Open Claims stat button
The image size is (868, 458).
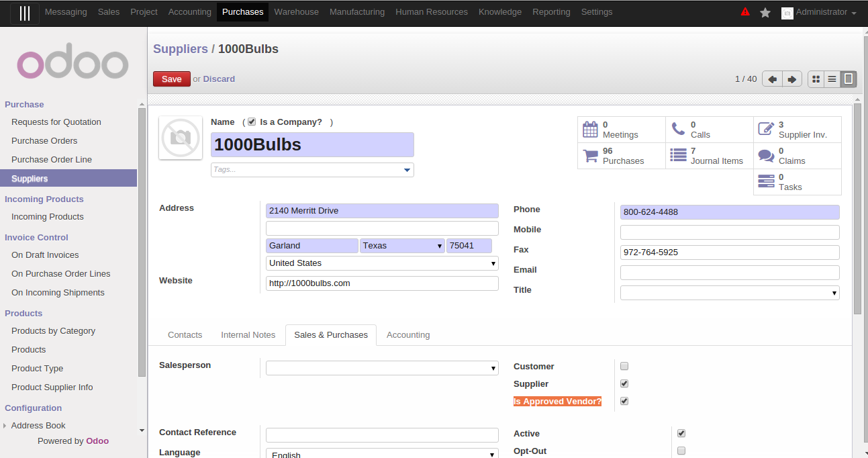tap(798, 156)
